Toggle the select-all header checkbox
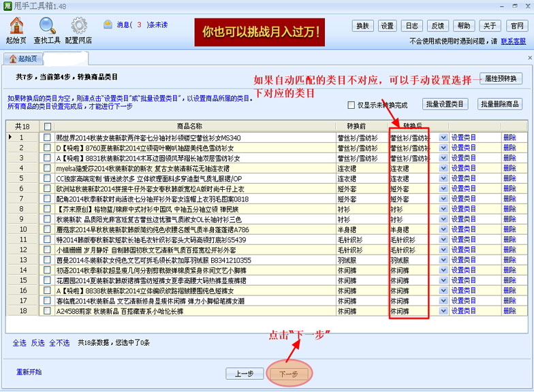This screenshot has height=392, width=534. [48, 127]
